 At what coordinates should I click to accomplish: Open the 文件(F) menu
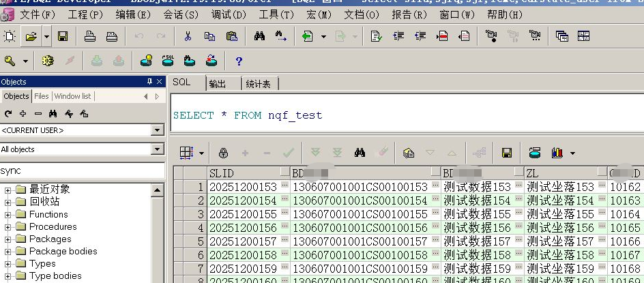click(x=38, y=15)
